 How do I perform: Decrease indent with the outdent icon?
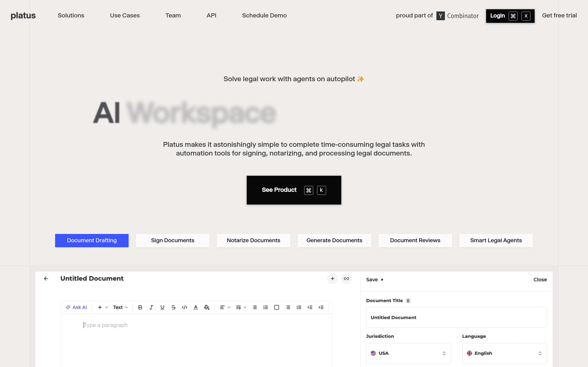coord(310,307)
